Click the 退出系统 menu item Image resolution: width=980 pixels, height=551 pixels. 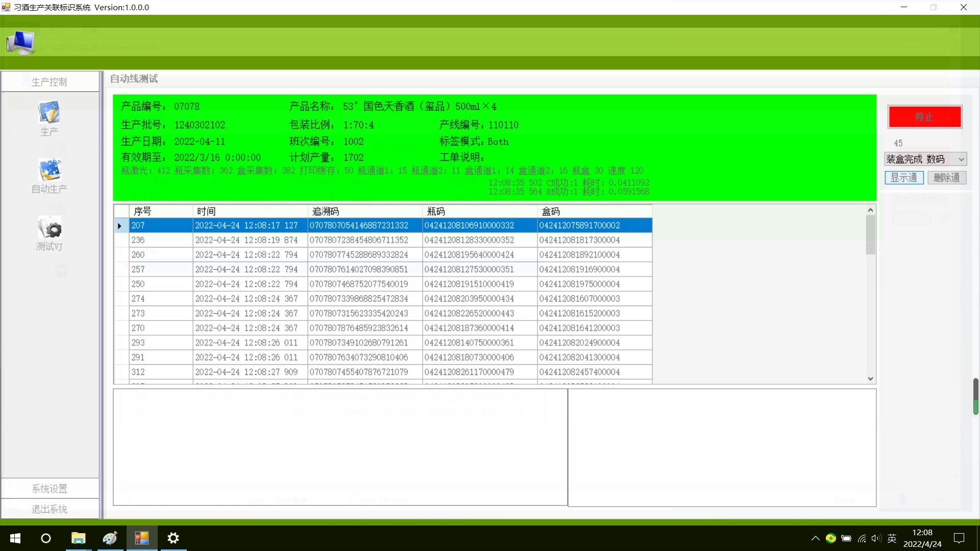pyautogui.click(x=50, y=509)
